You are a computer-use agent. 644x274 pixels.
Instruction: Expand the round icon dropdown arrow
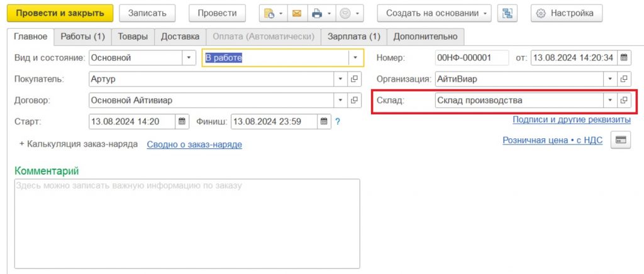[x=357, y=13]
